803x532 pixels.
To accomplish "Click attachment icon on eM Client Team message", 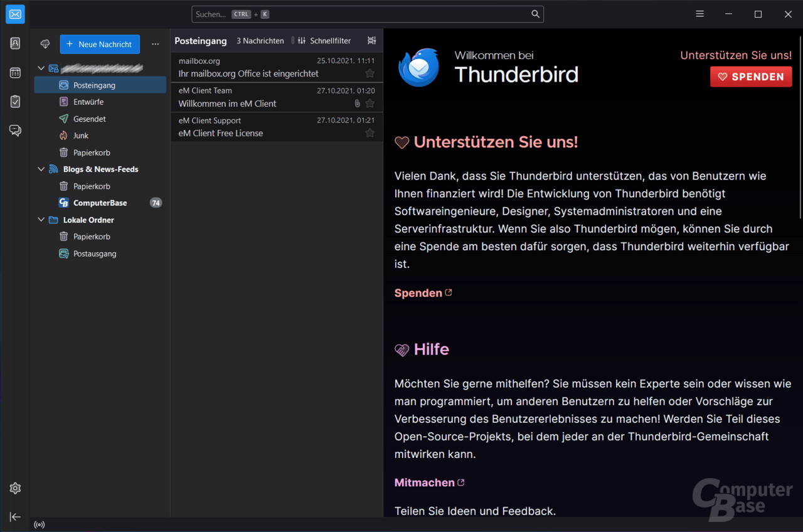I will [357, 104].
